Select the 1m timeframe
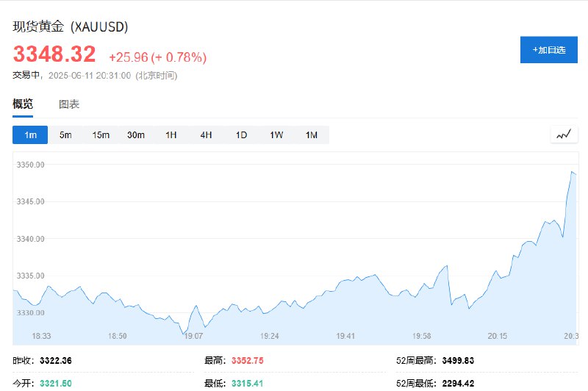588x391 pixels. [x=30, y=135]
